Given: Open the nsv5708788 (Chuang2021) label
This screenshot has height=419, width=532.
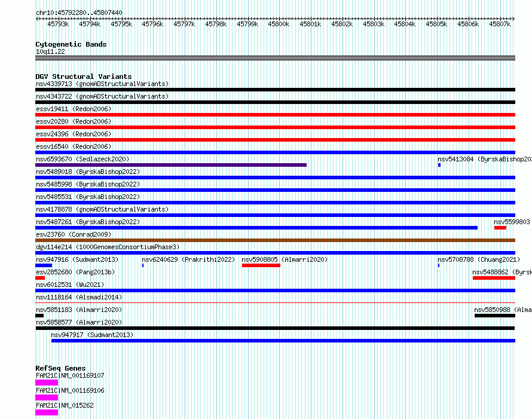Looking at the screenshot, I should tap(479, 259).
